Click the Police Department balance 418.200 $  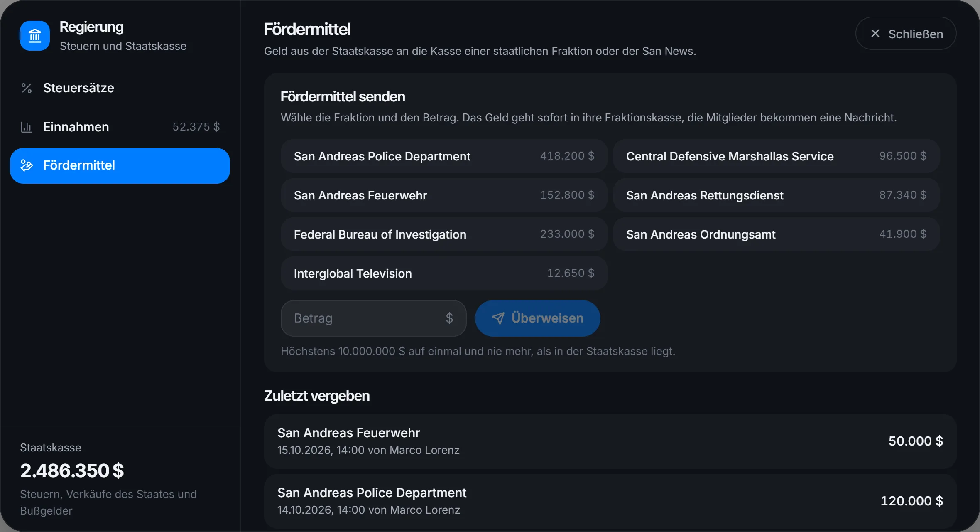[567, 156]
